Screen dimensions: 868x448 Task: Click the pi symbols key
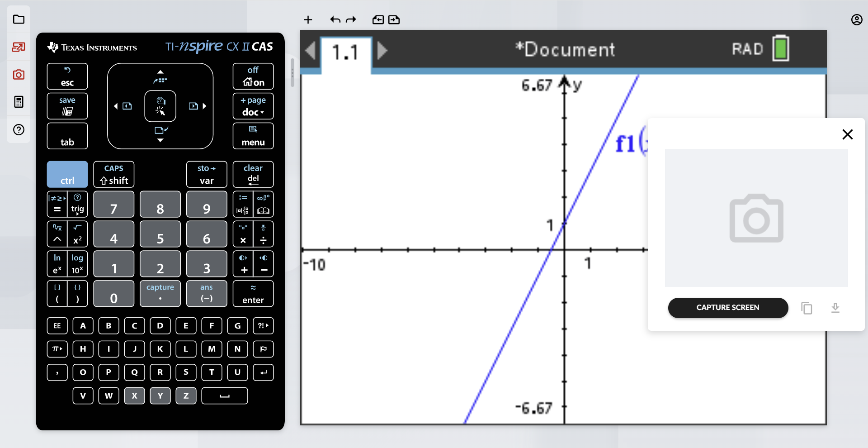[x=57, y=349]
